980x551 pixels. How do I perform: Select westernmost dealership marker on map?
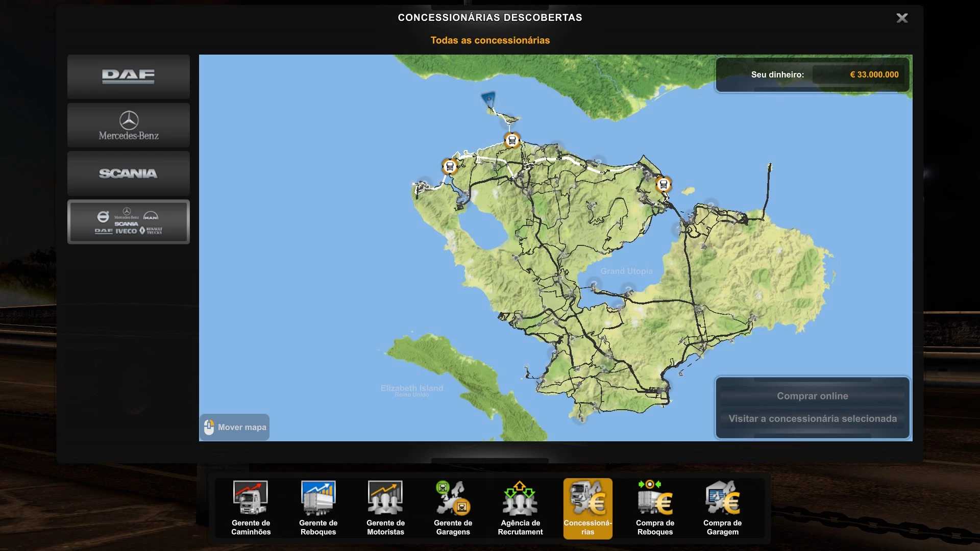[449, 166]
